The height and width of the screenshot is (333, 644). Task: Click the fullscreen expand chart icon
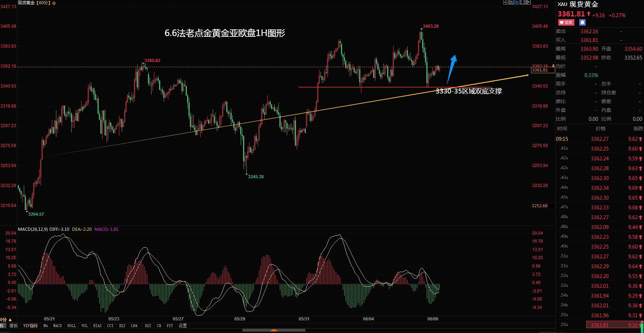pos(523,2)
